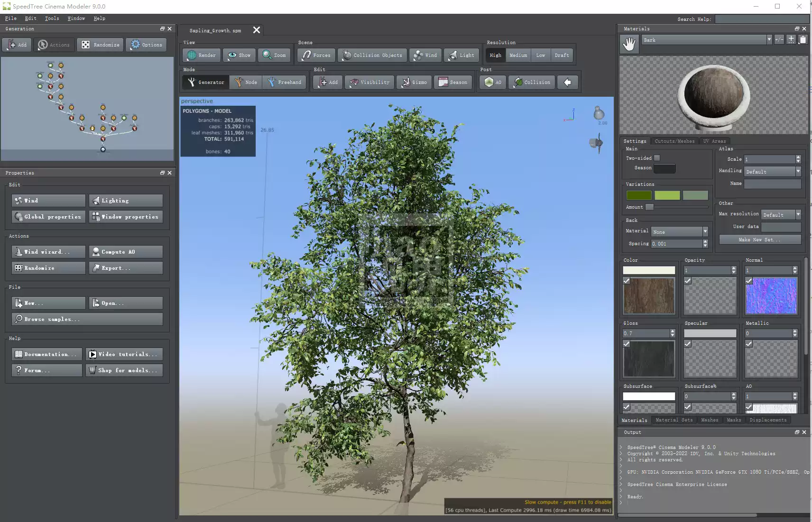This screenshot has height=522, width=812.
Task: Select the dark green variation swatch
Action: 638,195
